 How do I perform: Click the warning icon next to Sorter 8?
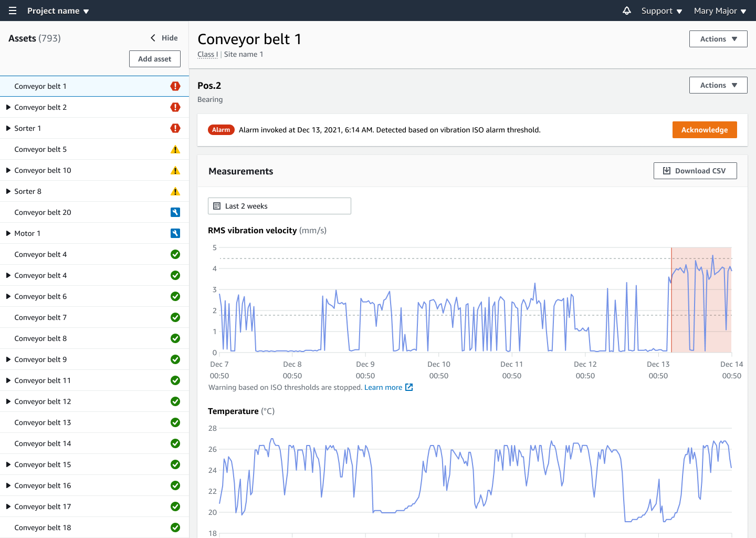175,191
